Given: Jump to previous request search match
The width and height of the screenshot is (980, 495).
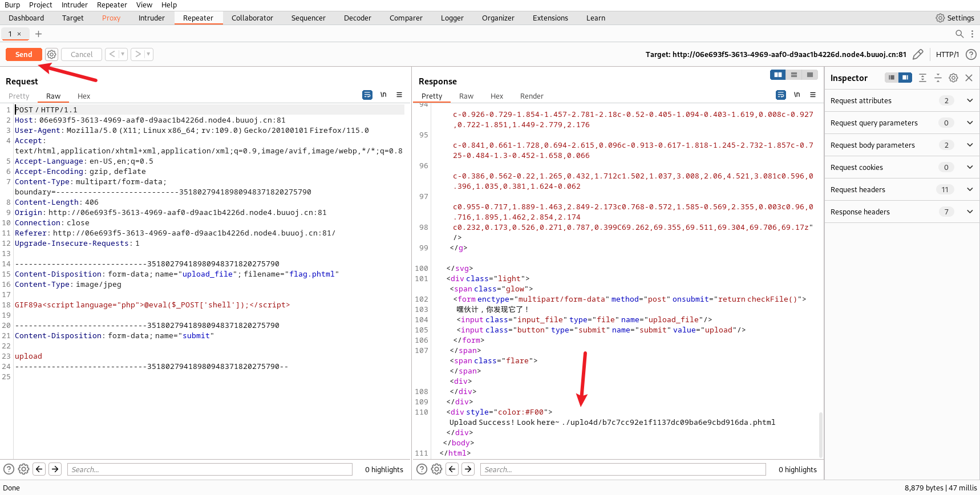Looking at the screenshot, I should (39, 469).
